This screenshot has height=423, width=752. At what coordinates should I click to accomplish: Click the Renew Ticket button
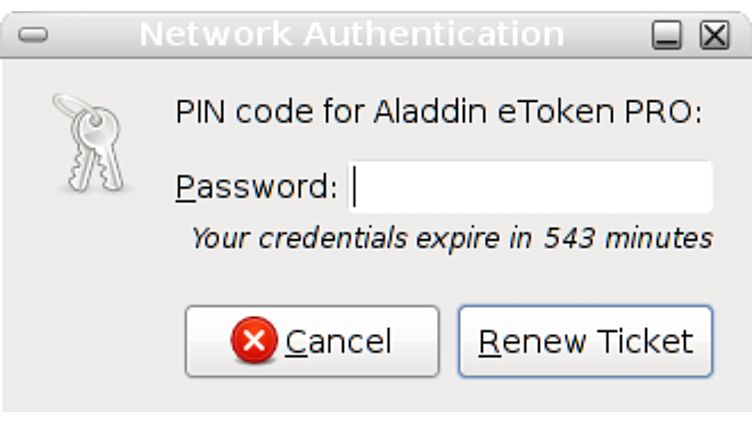585,342
